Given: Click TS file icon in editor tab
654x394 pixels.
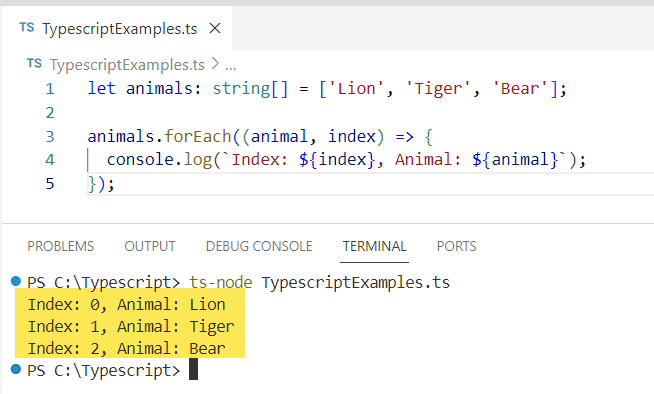Looking at the screenshot, I should click(x=27, y=28).
